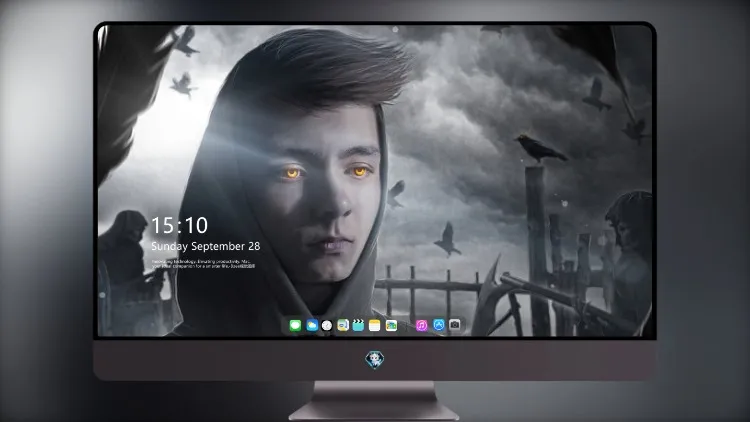Open the Photos gallery app icon

pyautogui.click(x=391, y=326)
